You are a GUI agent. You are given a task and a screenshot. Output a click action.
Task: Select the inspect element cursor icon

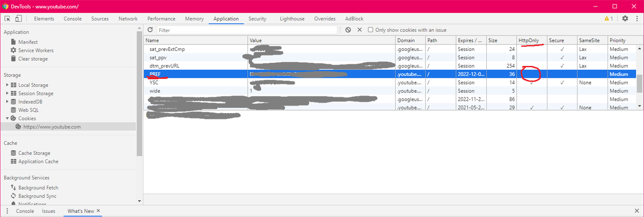[x=8, y=19]
